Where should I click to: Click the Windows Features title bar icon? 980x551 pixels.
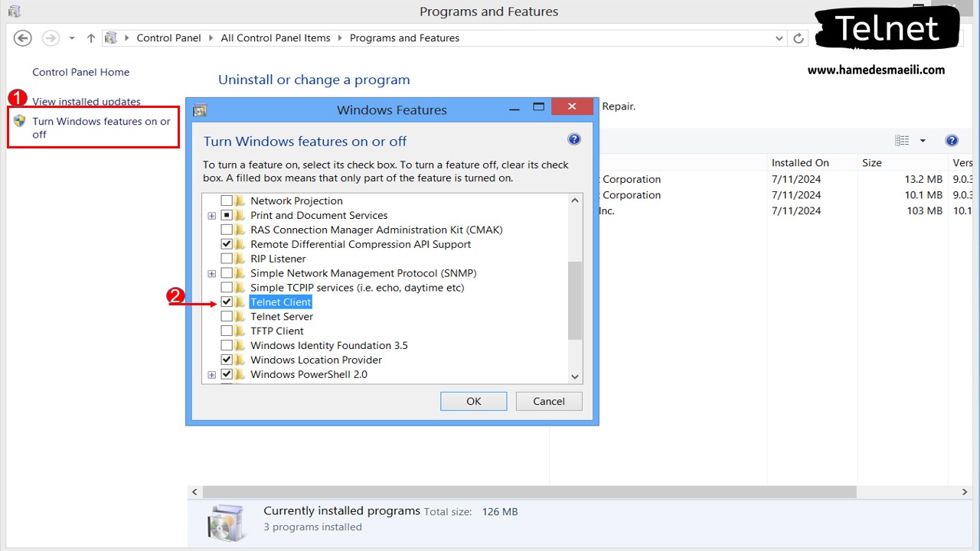pos(200,110)
